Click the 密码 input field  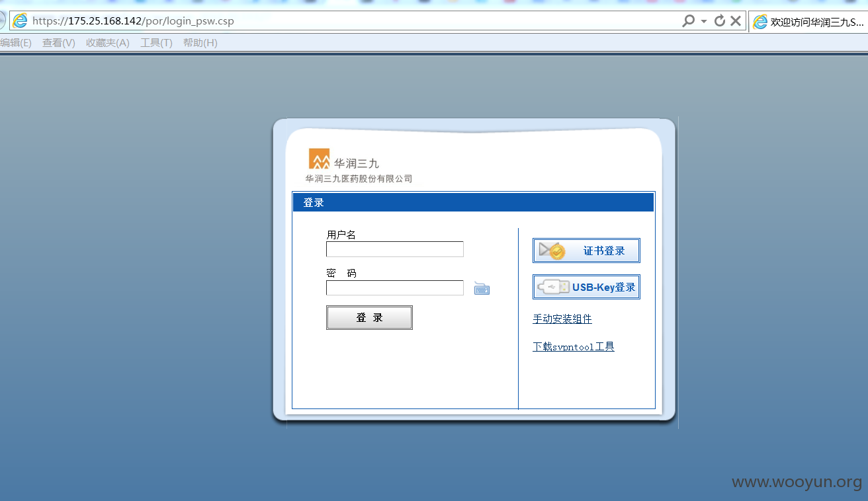point(395,288)
